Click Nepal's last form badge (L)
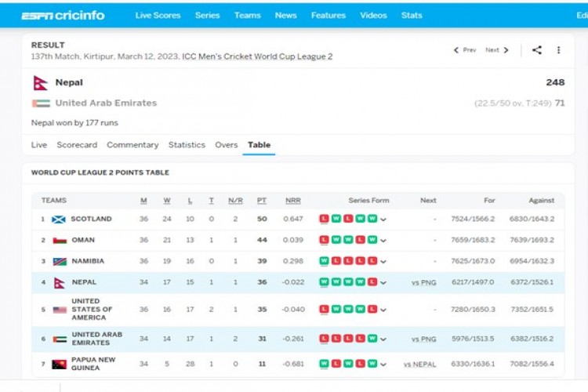 click(372, 281)
